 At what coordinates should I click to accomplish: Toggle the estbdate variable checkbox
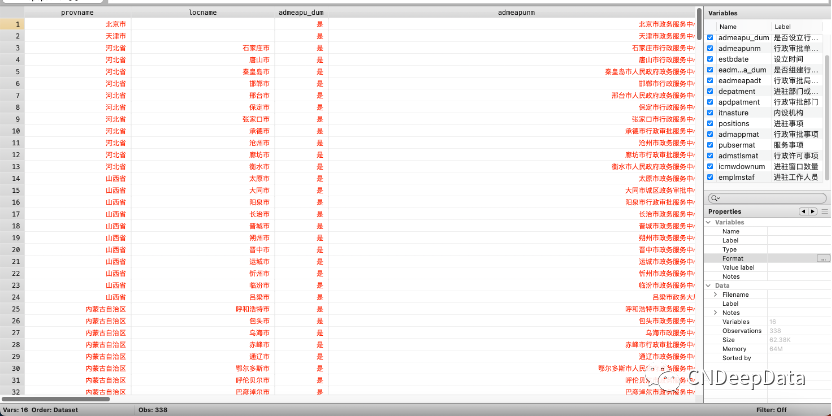tap(710, 59)
